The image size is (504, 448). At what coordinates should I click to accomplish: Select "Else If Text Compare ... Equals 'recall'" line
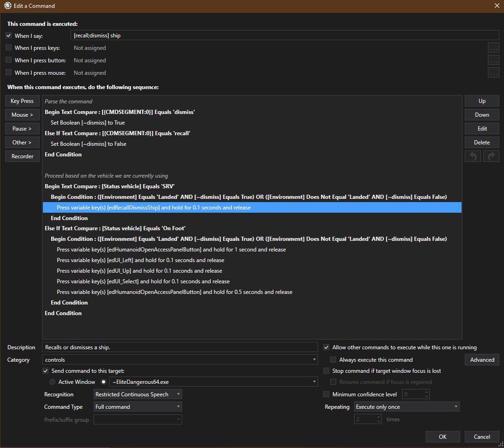click(x=252, y=133)
